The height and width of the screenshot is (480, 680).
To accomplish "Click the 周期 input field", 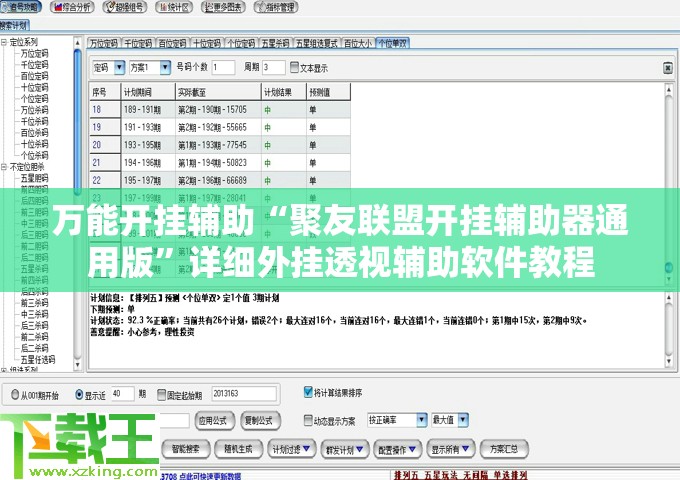I will point(274,67).
